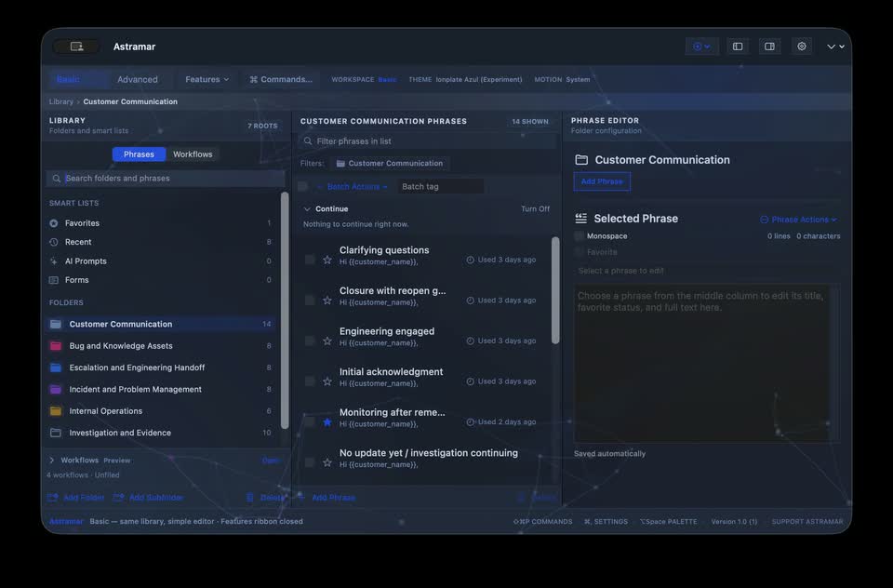Click the Add Folder icon
893x588 pixels.
53,498
